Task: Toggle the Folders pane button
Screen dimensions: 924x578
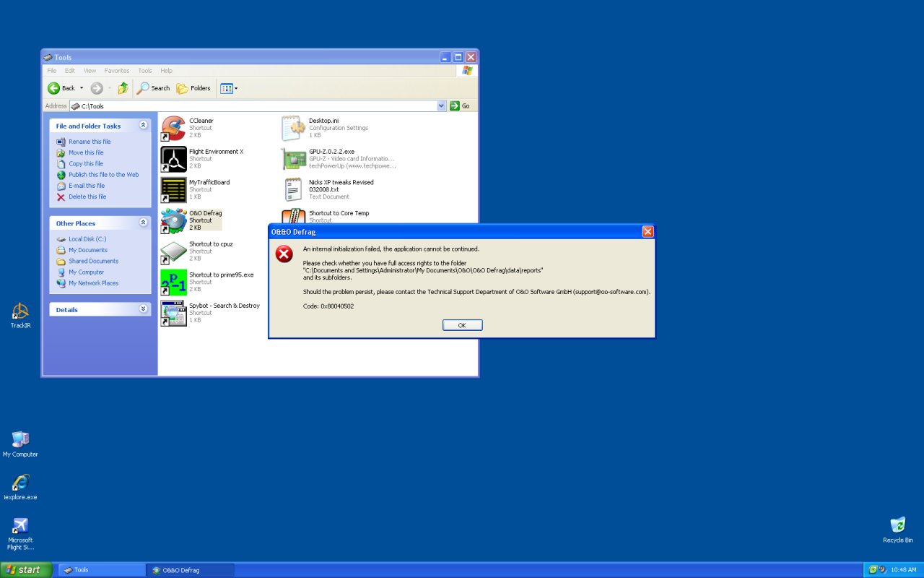Action: (194, 88)
